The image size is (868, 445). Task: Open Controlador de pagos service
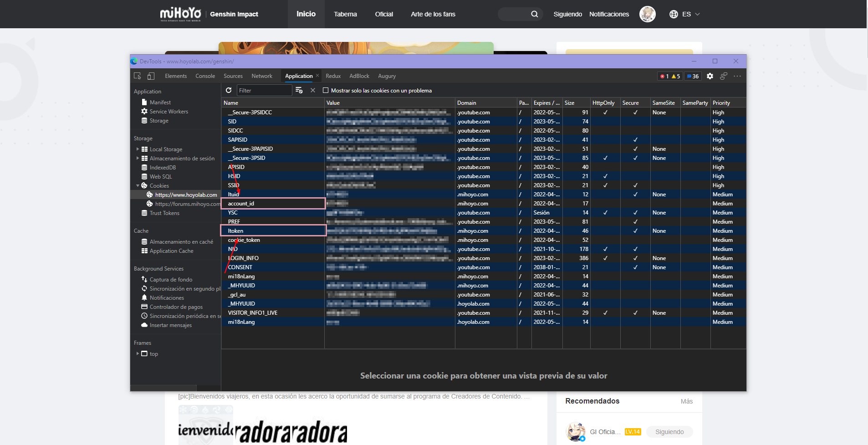[176, 307]
